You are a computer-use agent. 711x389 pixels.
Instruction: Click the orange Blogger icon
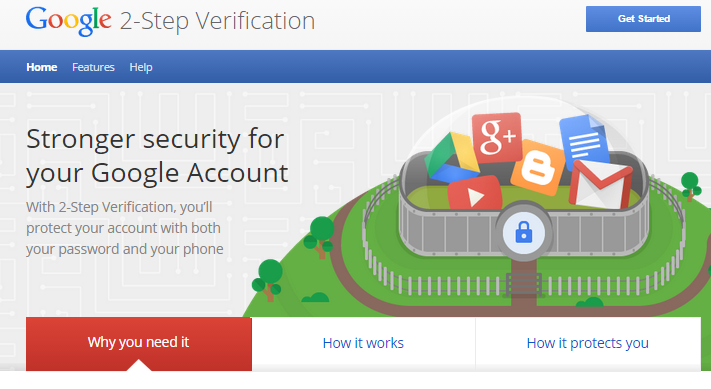coord(538,168)
